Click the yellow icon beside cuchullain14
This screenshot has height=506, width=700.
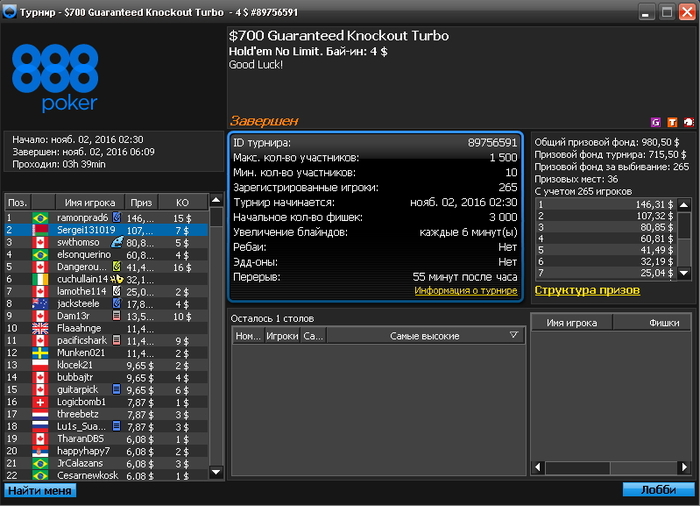(117, 279)
